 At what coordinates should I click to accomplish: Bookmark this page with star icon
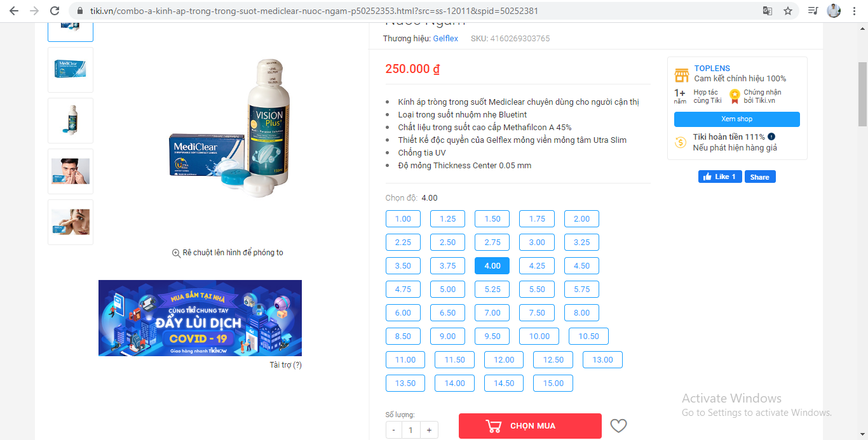788,11
